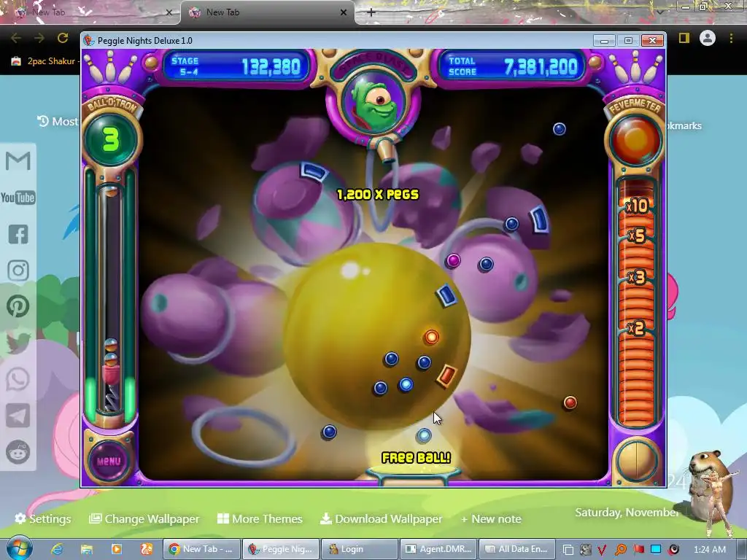Minimize the Peggle Nights Deluxe window

pyautogui.click(x=604, y=41)
